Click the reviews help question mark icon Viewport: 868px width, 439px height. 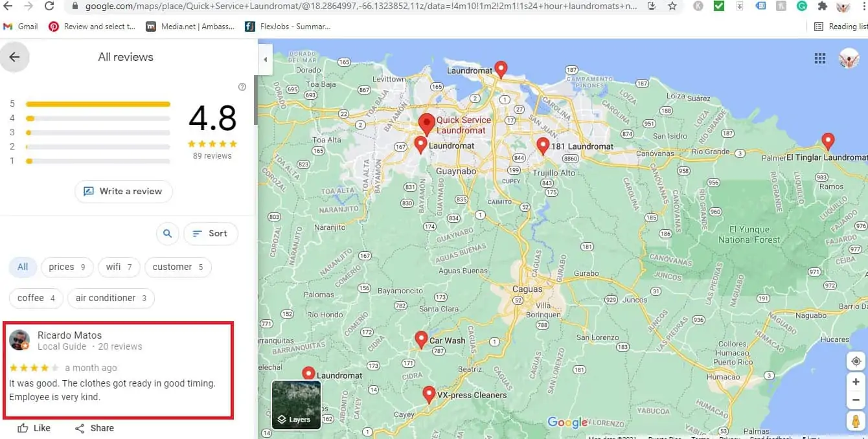(242, 87)
